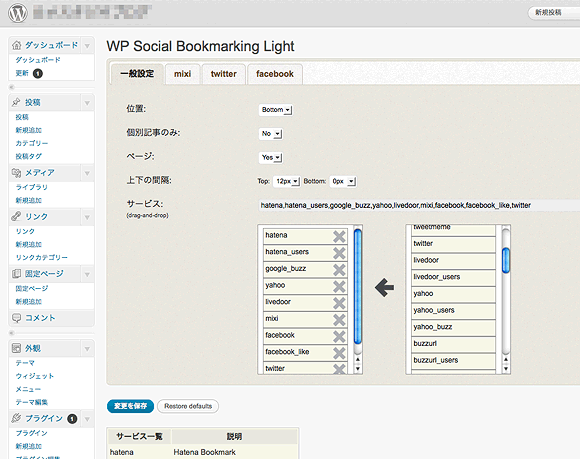Remove facebook_like with its X icon
Screen dimensions: 580x459
pyautogui.click(x=339, y=353)
